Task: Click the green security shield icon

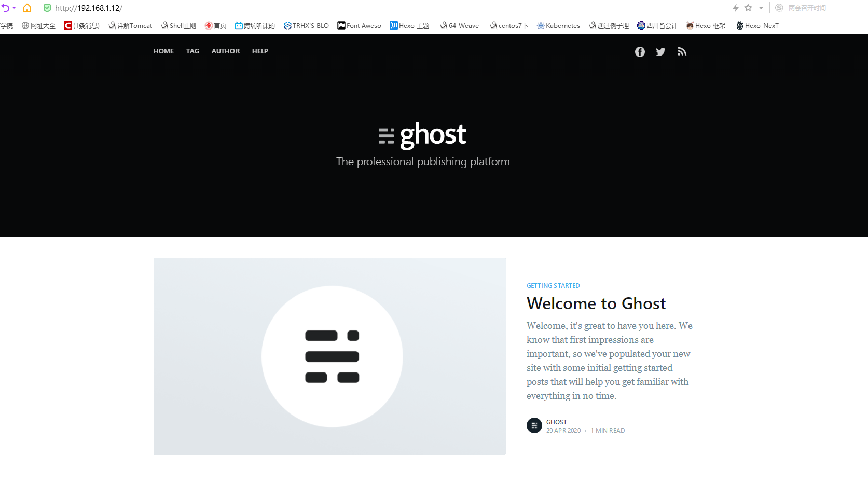Action: coord(47,8)
